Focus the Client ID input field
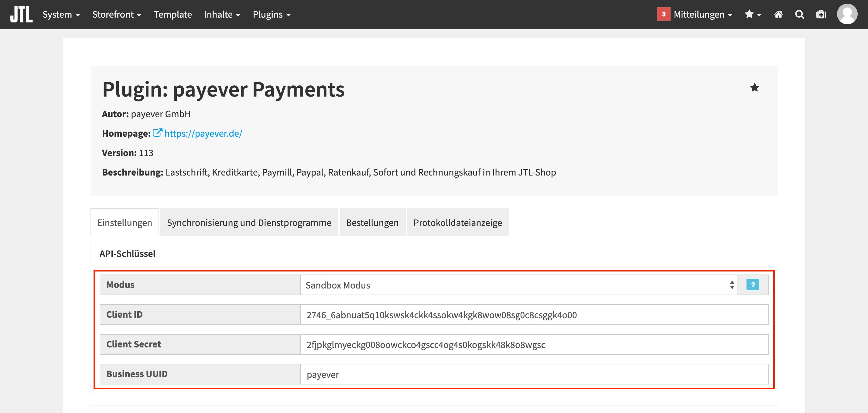Viewport: 868px width, 413px height. coord(534,315)
